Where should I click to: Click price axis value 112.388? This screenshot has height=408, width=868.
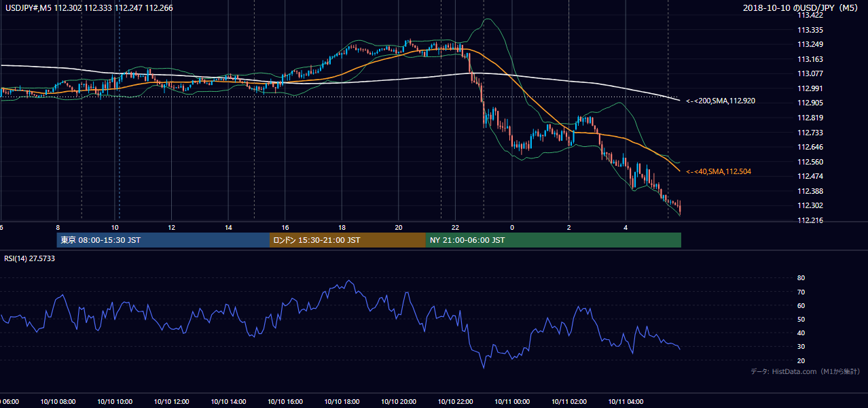810,191
